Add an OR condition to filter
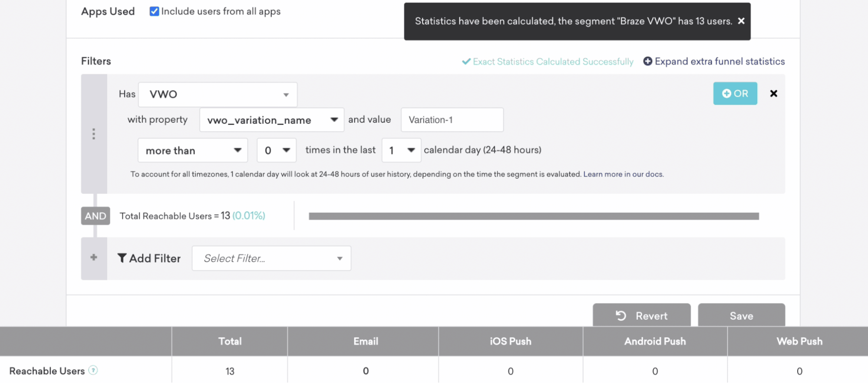The width and height of the screenshot is (868, 383). [735, 94]
